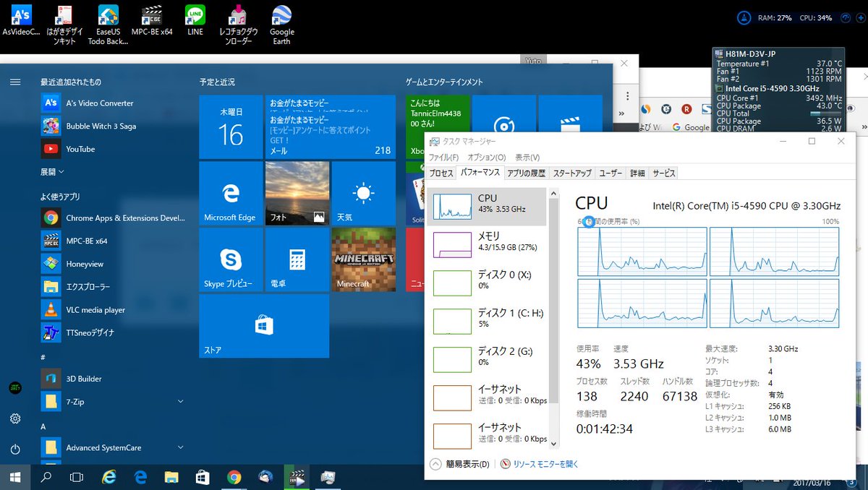Click the Power icon in Start menu
The height and width of the screenshot is (490, 868).
pyautogui.click(x=15, y=450)
